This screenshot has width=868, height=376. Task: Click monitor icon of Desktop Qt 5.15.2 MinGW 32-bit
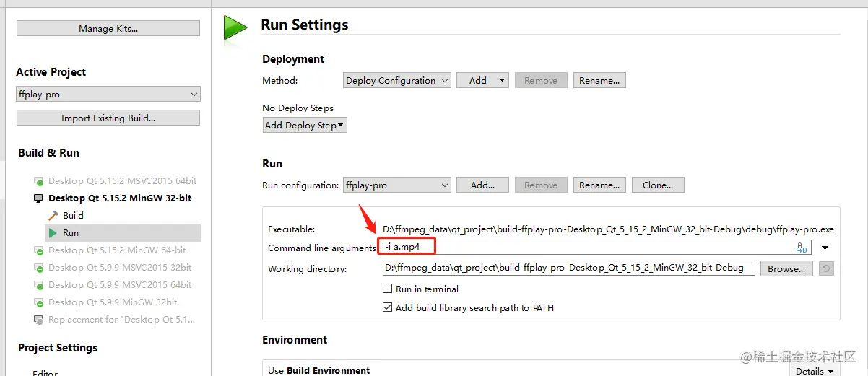tap(38, 198)
